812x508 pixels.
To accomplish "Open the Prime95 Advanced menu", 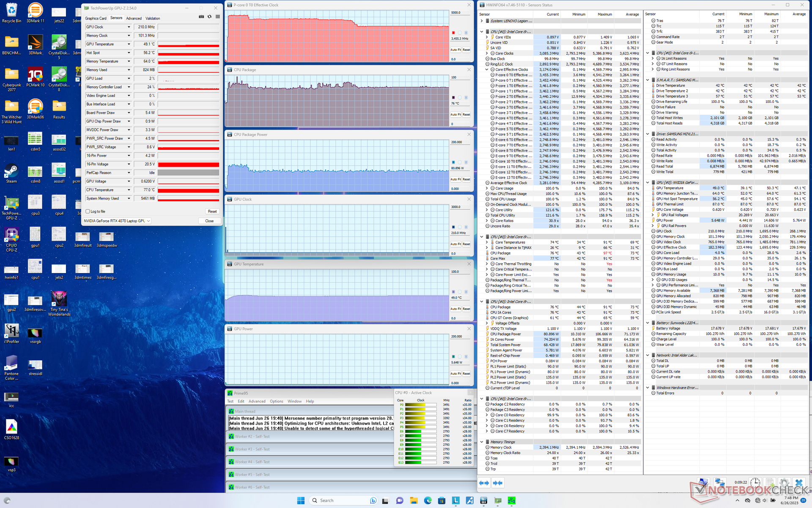I will (x=257, y=401).
